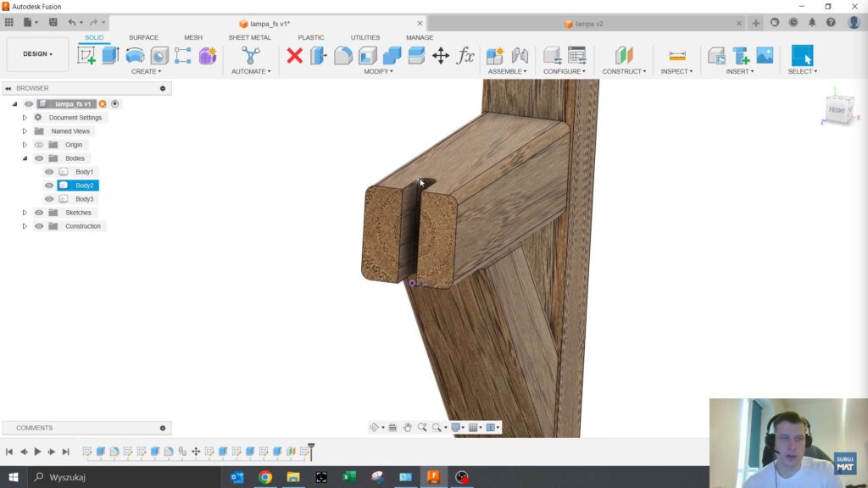Hide Body1 using its eye icon

(49, 172)
